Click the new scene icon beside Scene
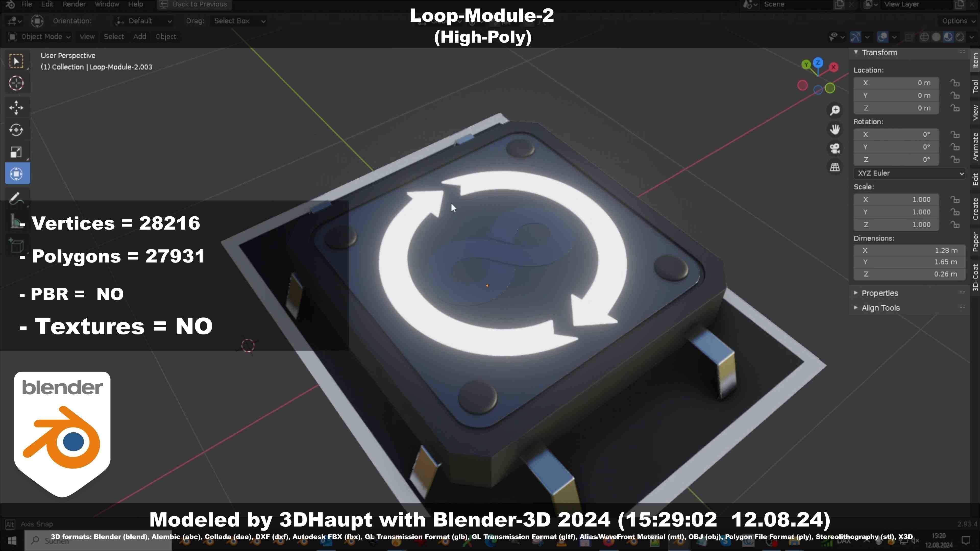Viewport: 980px width, 551px height. 839,4
